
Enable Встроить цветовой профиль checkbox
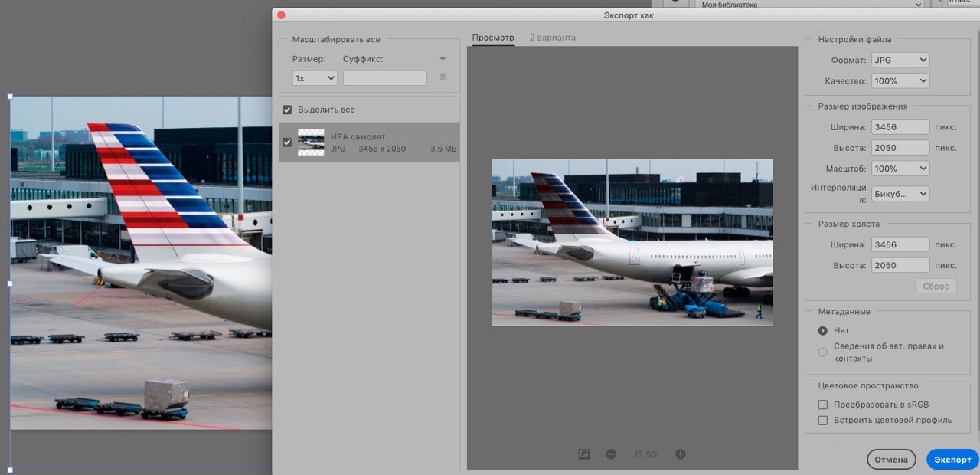pyautogui.click(x=823, y=420)
